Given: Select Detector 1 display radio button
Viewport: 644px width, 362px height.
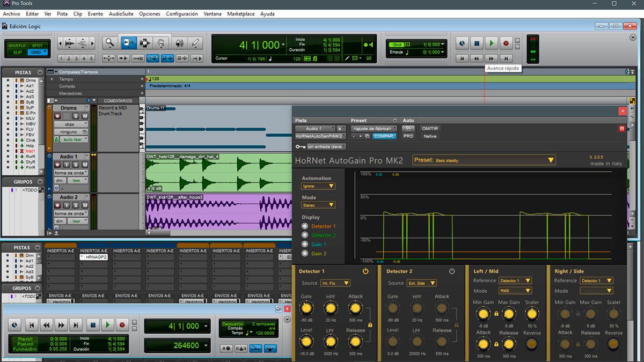Looking at the screenshot, I should click(305, 226).
